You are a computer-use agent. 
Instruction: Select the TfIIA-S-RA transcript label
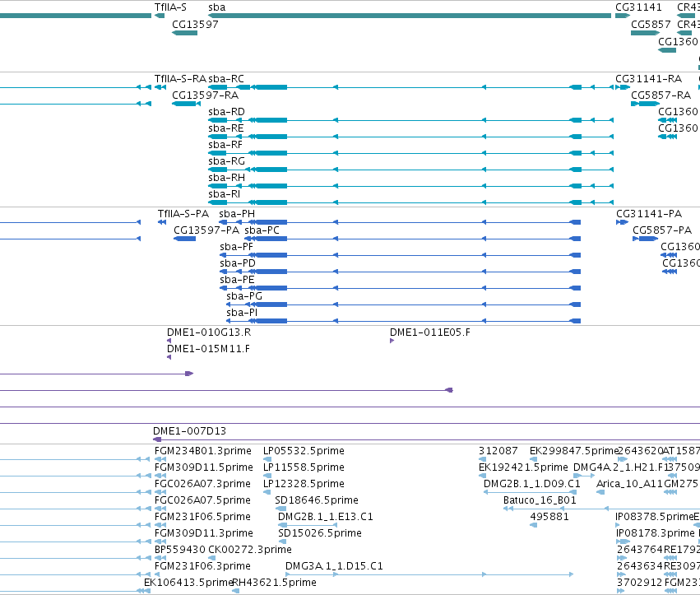pos(180,79)
